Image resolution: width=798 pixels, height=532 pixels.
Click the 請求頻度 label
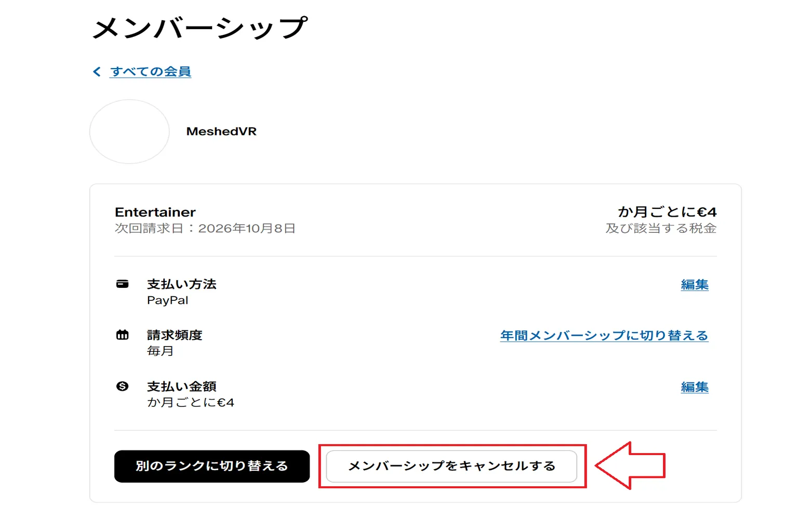(175, 335)
